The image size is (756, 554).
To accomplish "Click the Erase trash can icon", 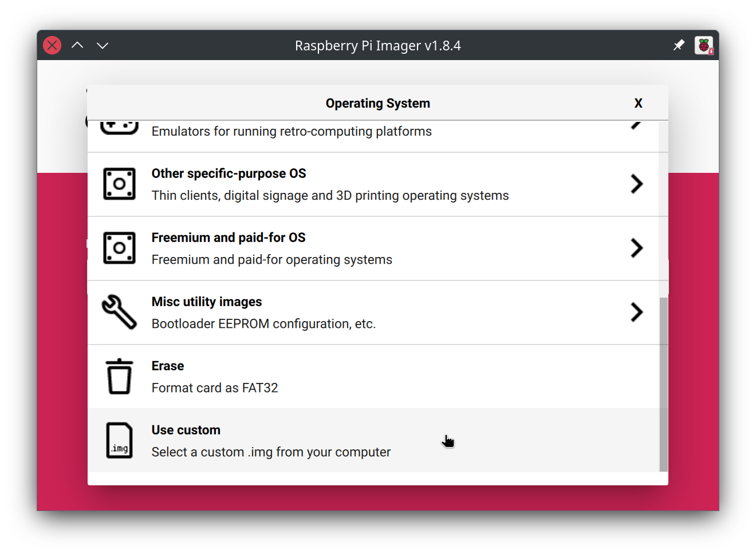I will point(119,376).
